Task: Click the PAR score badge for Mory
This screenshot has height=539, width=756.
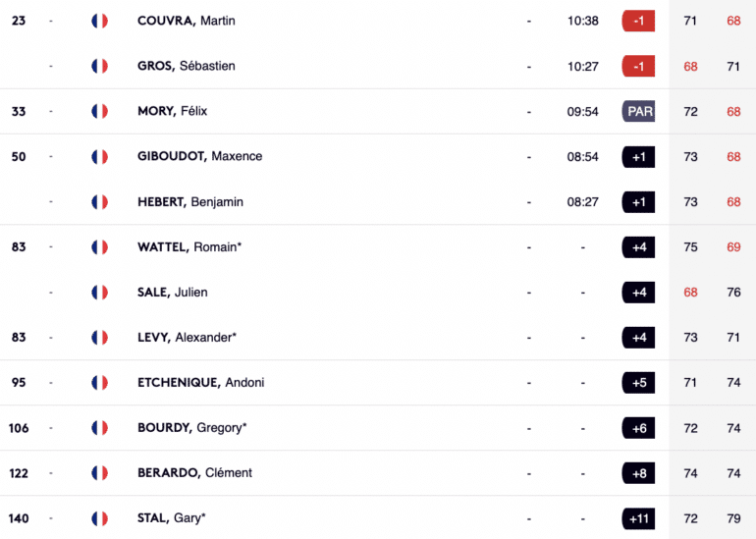Action: click(x=638, y=111)
